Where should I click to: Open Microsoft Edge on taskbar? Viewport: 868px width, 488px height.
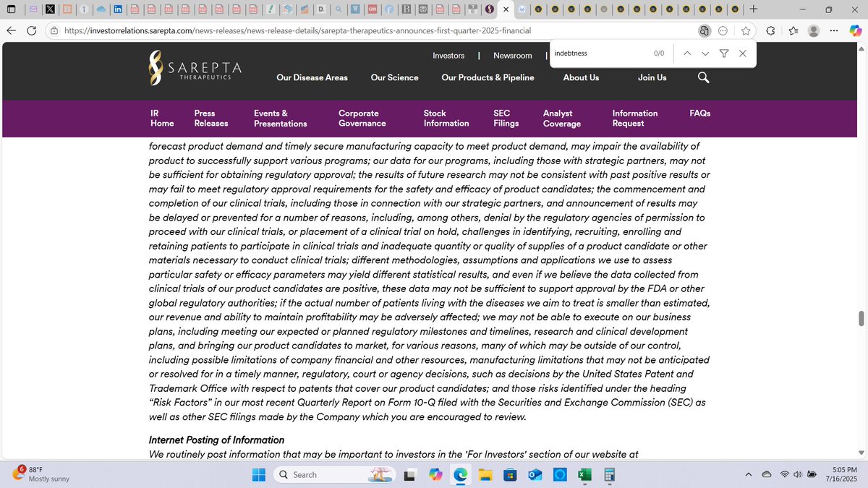click(460, 474)
